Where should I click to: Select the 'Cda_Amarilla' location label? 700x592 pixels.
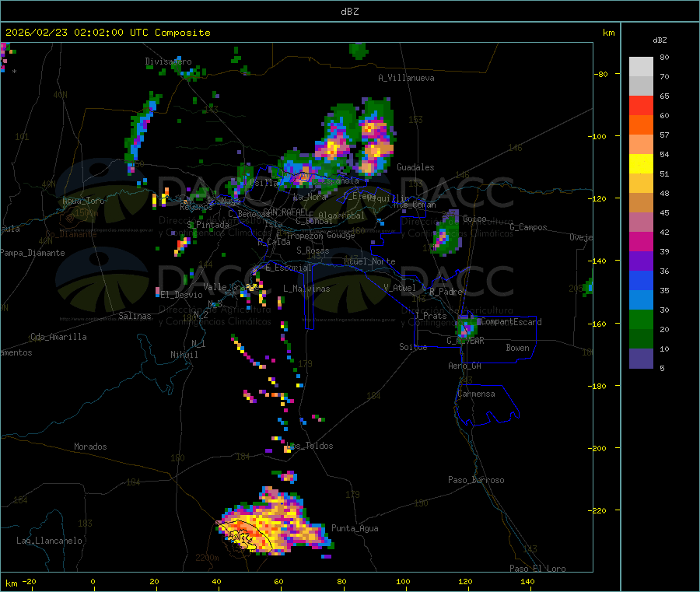pos(58,337)
